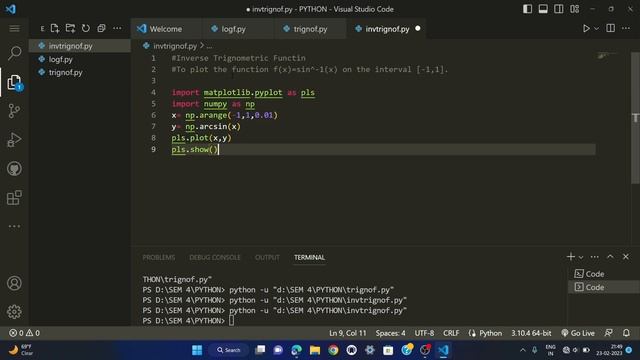640x360 pixels.
Task: Toggle the bottom panel layout
Action: [x=543, y=9]
